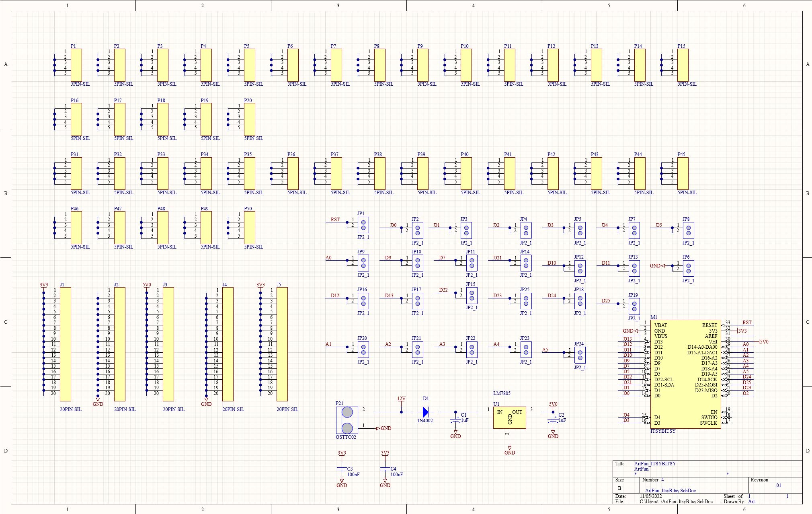
Task: Click capacitor C1 next to the diode
Action: (455, 421)
